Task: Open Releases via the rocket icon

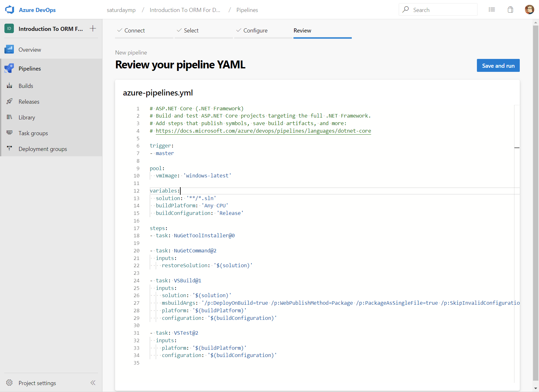Action: pyautogui.click(x=9, y=101)
